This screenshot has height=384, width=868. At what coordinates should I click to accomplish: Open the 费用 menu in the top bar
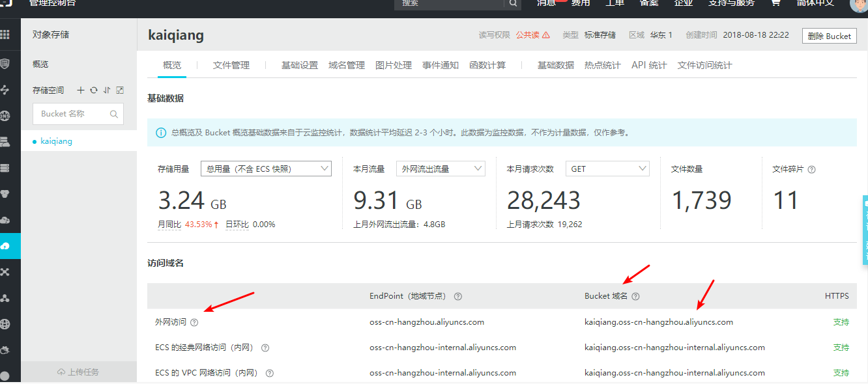click(x=579, y=3)
